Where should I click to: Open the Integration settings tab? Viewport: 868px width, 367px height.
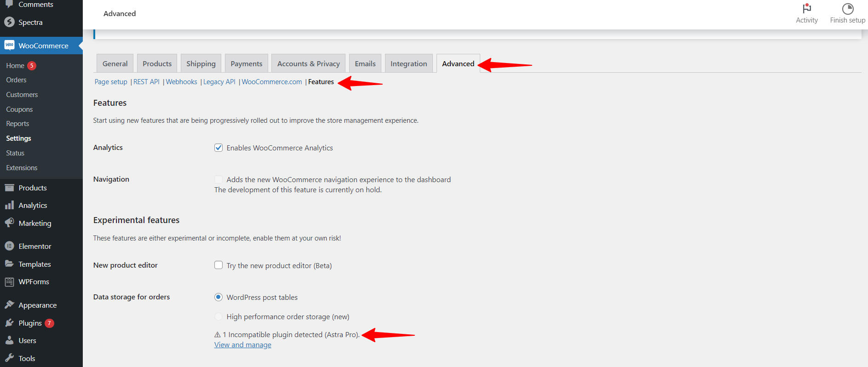click(x=409, y=63)
